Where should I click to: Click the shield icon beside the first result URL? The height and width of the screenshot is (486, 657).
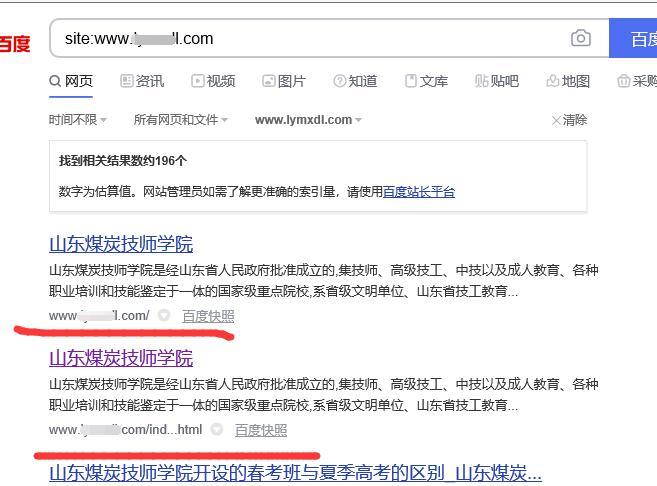(164, 316)
